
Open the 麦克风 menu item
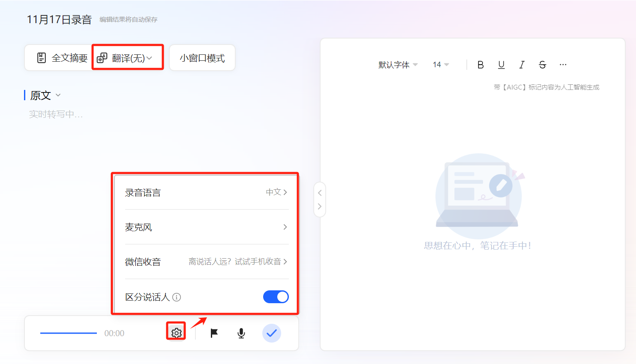[206, 227]
